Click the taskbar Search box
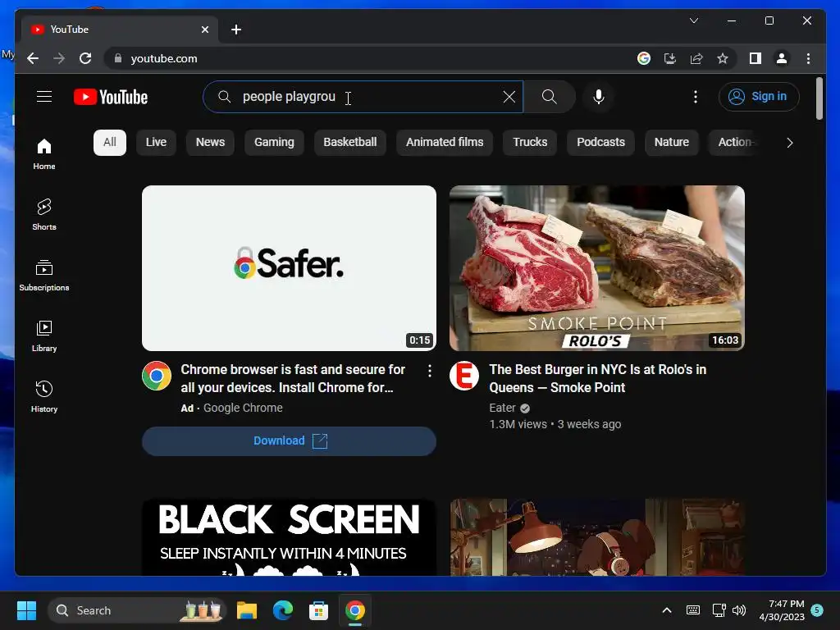This screenshot has height=630, width=840. 137,610
